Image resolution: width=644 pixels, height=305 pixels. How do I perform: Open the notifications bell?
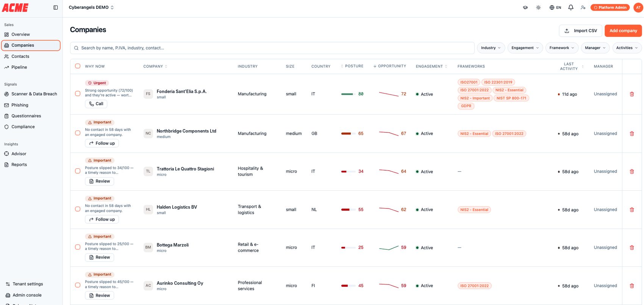click(571, 8)
